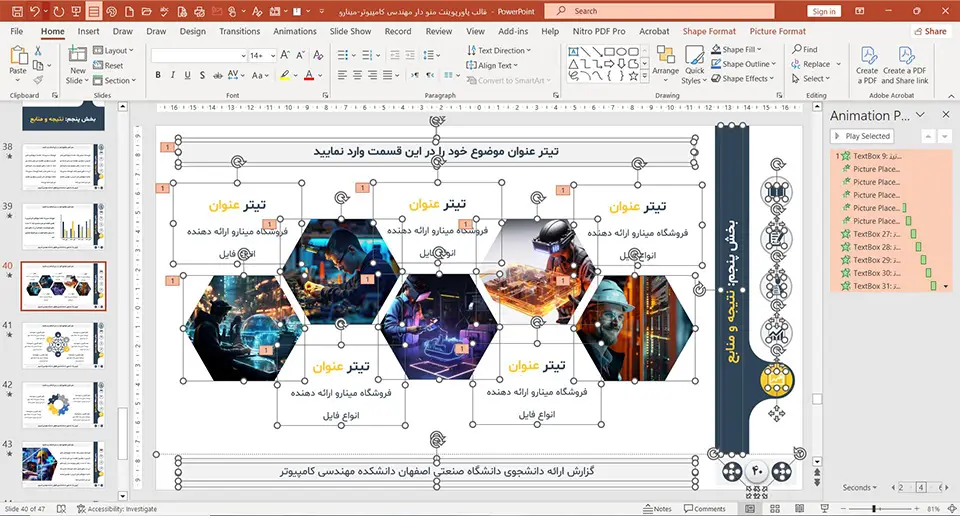
Task: Open the Text Direction dropdown
Action: [x=498, y=50]
